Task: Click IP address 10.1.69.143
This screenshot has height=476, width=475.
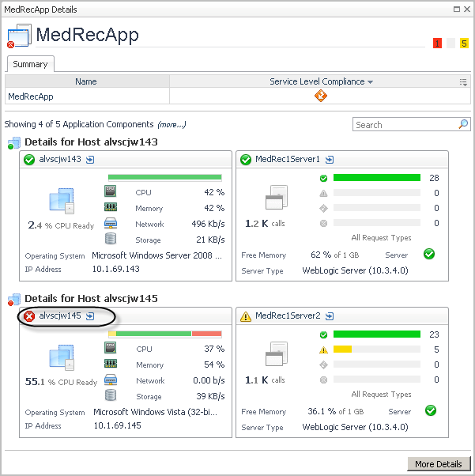Action: [115, 269]
